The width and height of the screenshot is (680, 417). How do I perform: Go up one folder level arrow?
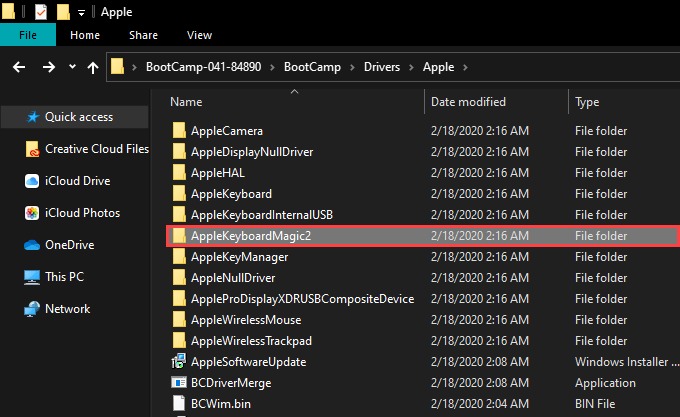point(93,67)
